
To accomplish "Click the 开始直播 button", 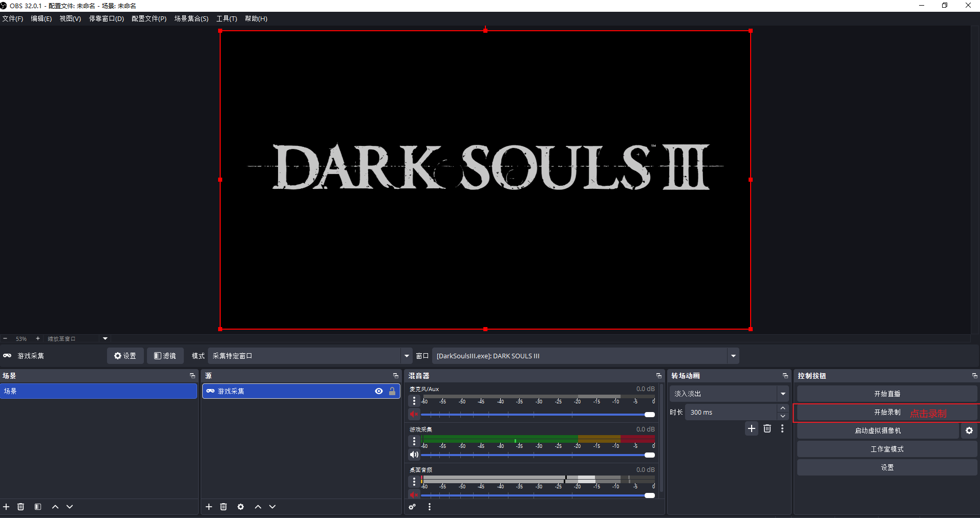I will coord(887,394).
